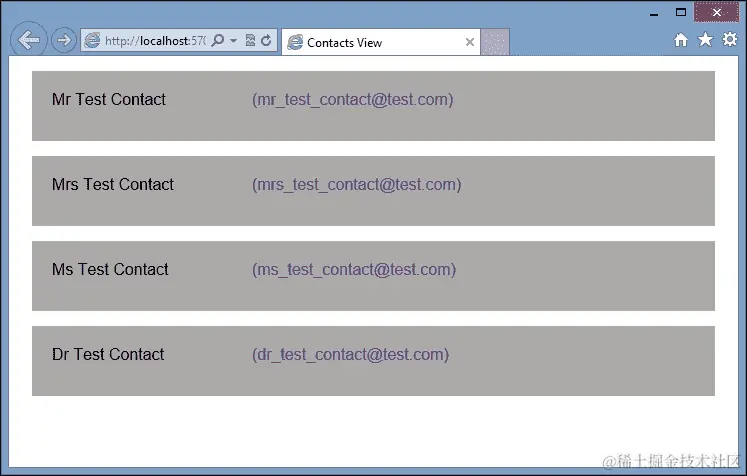Minimize the browser window

[x=654, y=13]
